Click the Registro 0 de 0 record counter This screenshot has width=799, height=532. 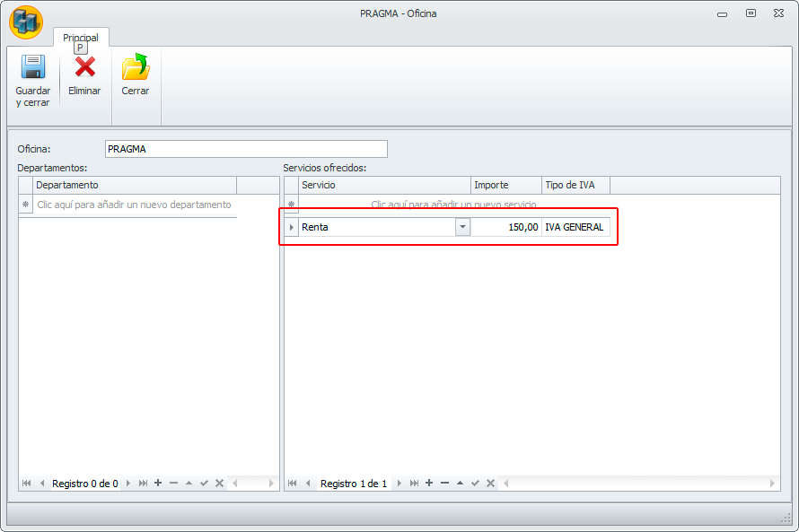(85, 484)
